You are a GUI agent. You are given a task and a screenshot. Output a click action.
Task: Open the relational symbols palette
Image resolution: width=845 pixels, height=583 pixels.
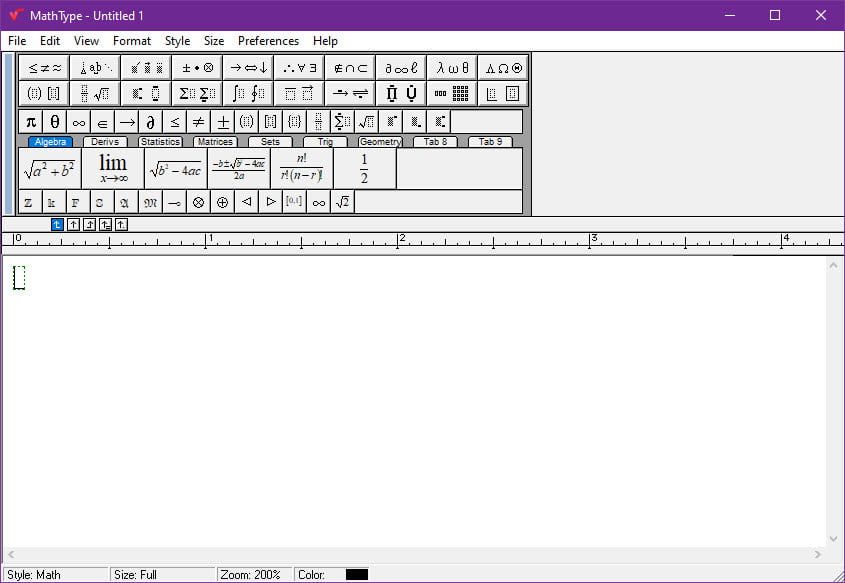44,68
